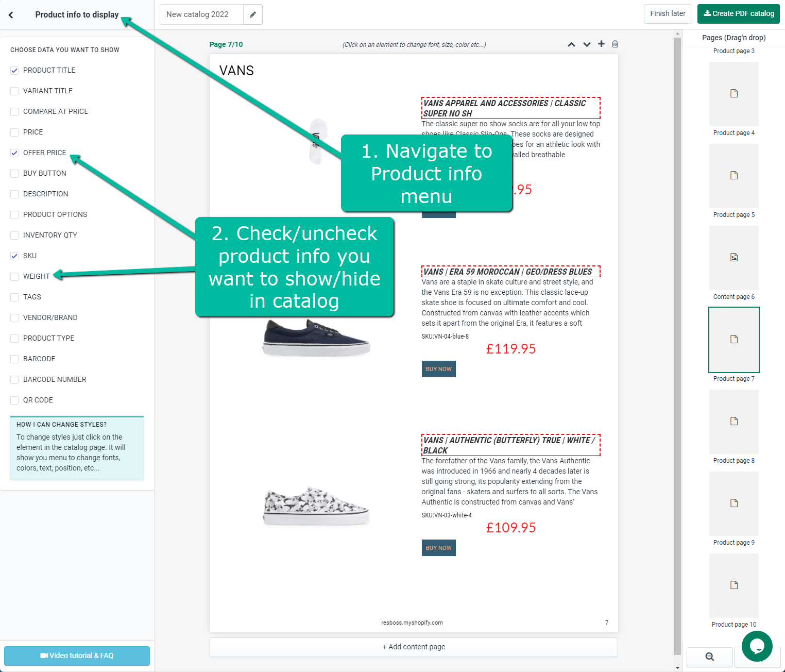The height and width of the screenshot is (672, 785).
Task: Edit catalog name with the pencil icon
Action: [x=252, y=14]
